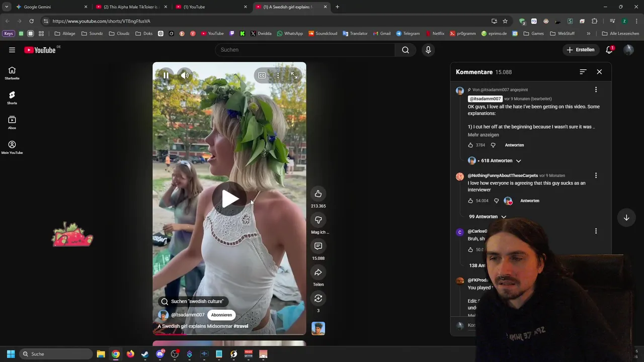Show more bookmarks with the chevron
The width and height of the screenshot is (644, 362).
(588, 34)
